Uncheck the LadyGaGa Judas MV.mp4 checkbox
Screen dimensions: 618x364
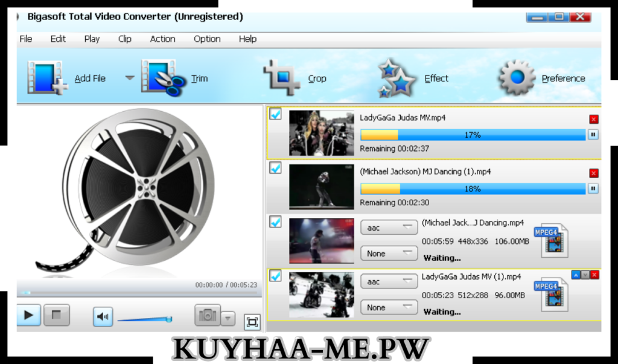coord(275,114)
